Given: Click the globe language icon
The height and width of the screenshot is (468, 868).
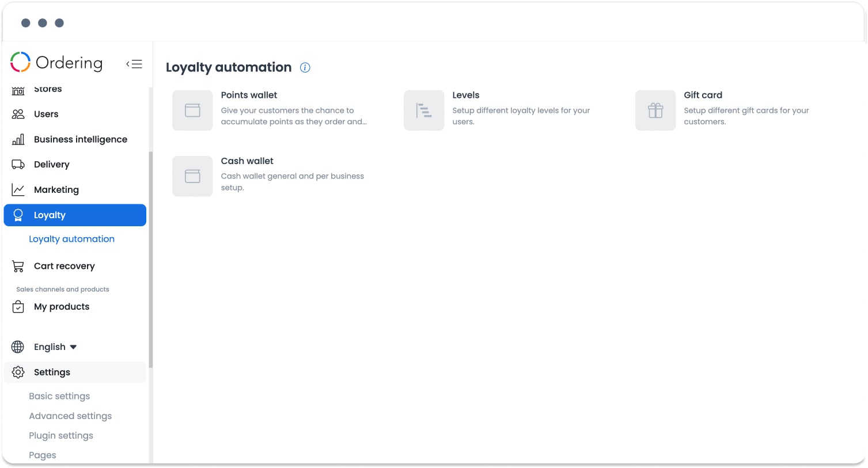Looking at the screenshot, I should tap(18, 347).
